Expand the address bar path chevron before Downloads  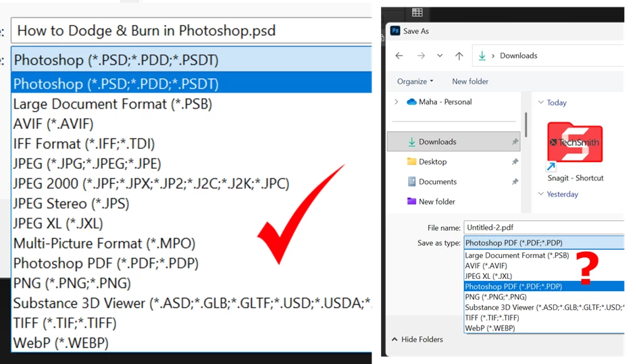tap(493, 55)
